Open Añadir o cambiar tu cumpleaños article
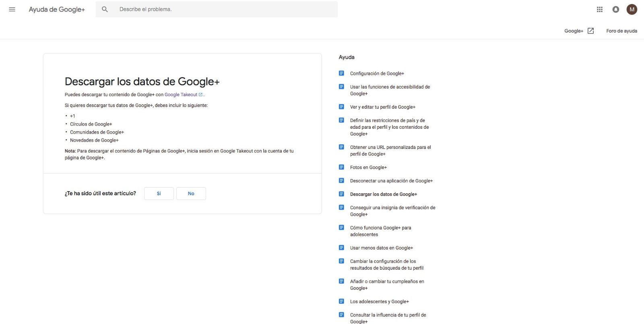The width and height of the screenshot is (644, 324). (x=387, y=285)
